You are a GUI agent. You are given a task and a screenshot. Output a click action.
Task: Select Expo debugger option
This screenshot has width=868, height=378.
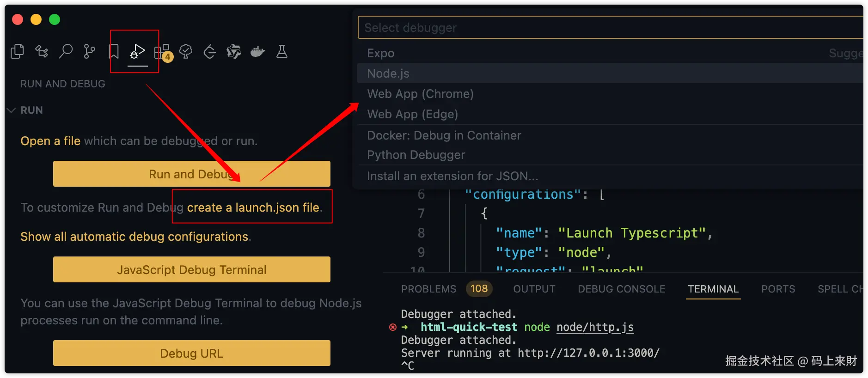(610, 53)
